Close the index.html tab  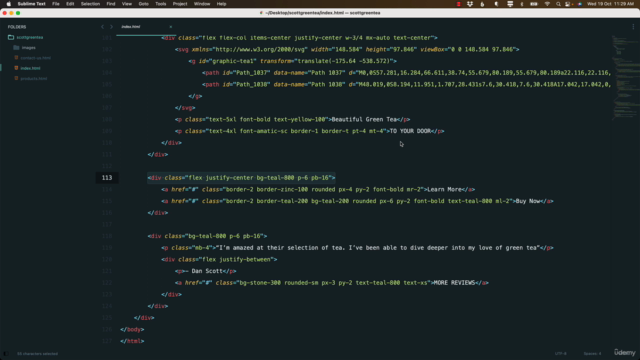pos(171,27)
